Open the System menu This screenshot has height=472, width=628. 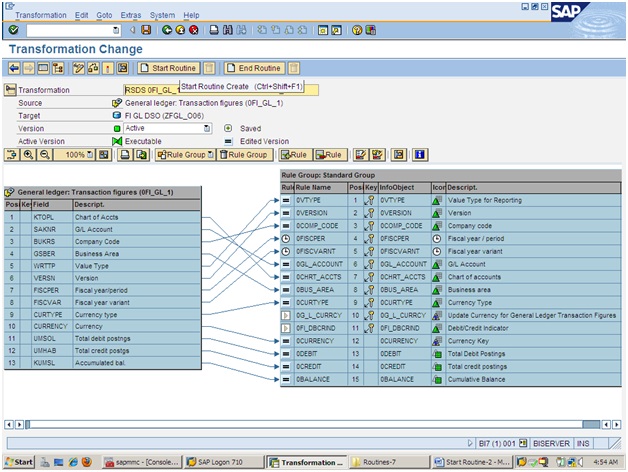[162, 15]
